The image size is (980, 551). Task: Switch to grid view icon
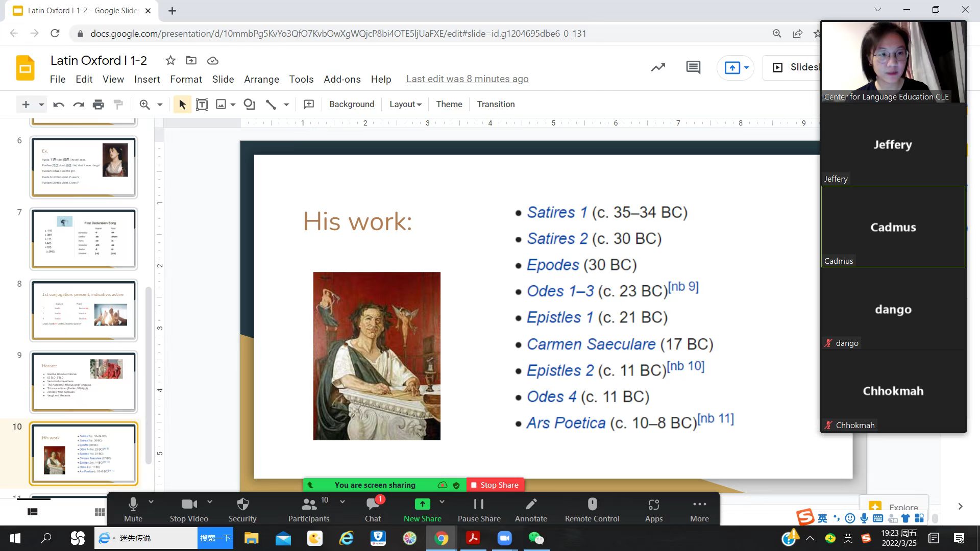[x=100, y=512]
